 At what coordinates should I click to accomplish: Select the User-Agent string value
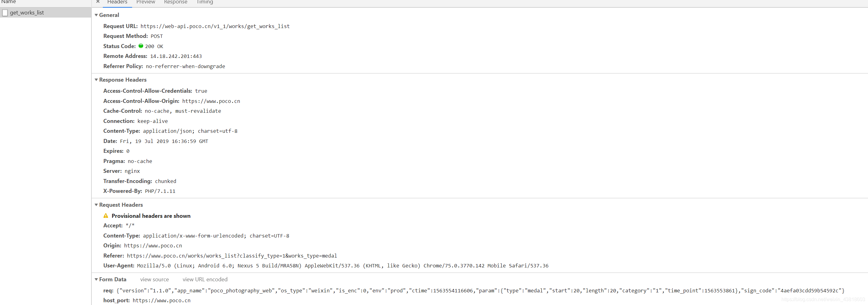[x=343, y=266]
